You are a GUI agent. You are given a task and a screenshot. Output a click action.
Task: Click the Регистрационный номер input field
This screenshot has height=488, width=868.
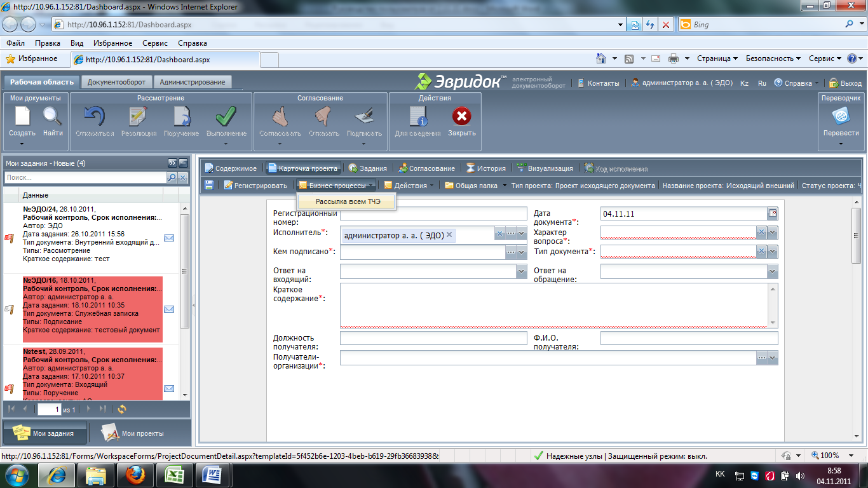pos(433,213)
